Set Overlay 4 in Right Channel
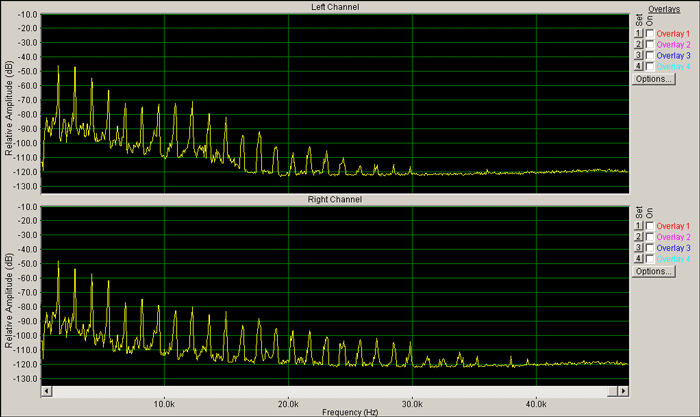 [638, 259]
